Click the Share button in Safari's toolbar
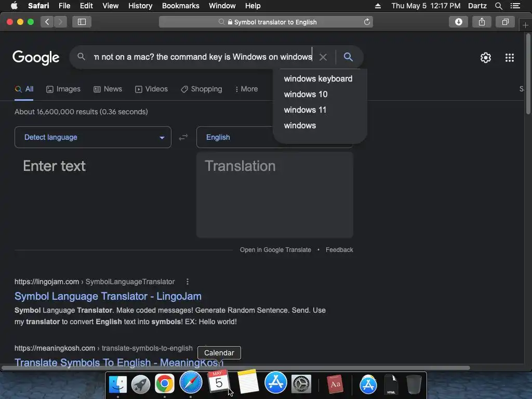Viewport: 532px width, 399px height. (482, 22)
